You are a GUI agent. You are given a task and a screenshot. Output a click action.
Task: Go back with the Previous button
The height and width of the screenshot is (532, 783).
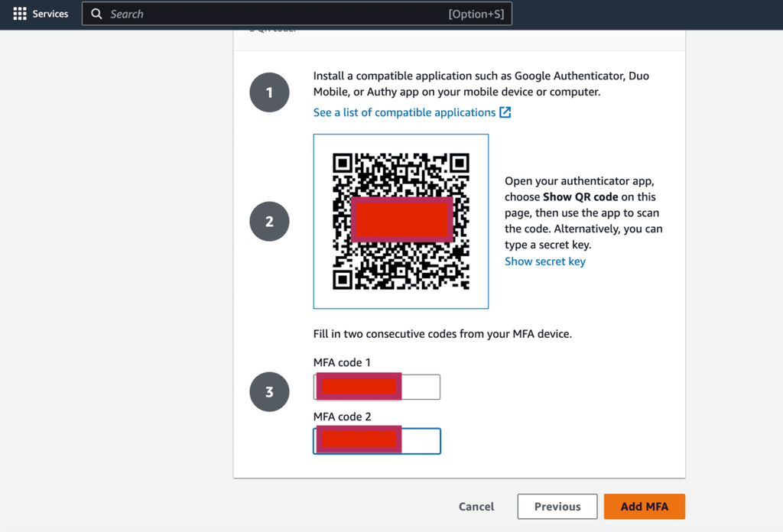click(557, 506)
